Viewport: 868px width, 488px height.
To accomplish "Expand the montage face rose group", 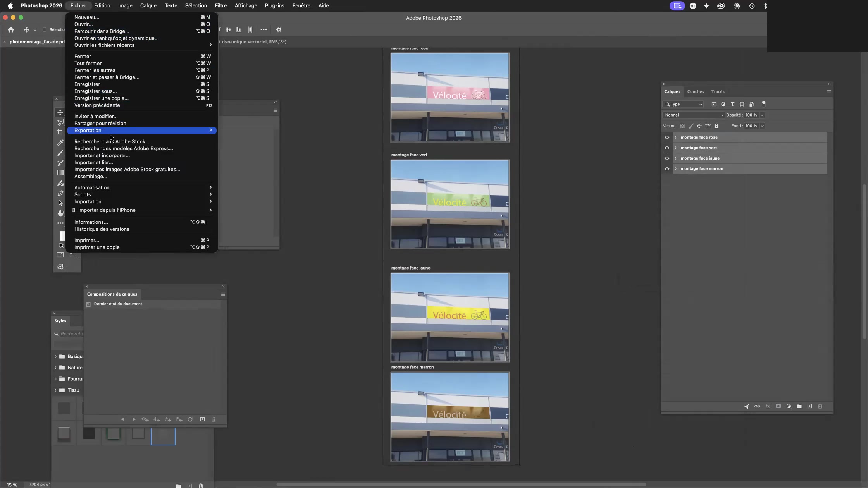I will (x=675, y=137).
